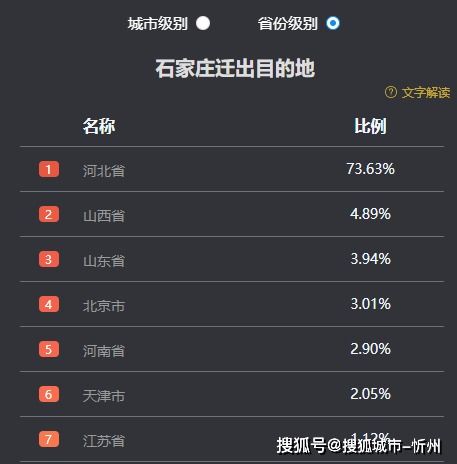Click the 名称 column header

(x=99, y=126)
